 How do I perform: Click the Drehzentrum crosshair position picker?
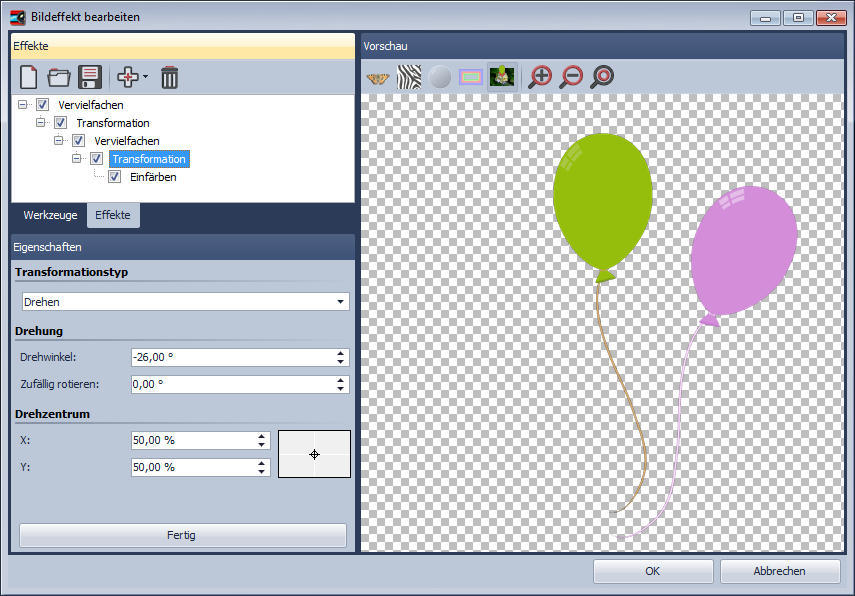coord(314,454)
